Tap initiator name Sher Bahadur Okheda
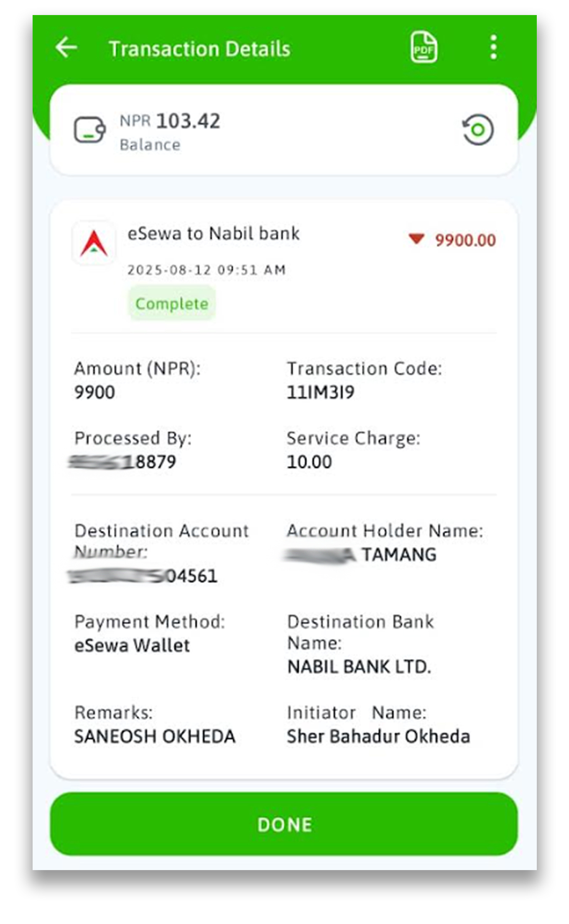The image size is (569, 924). tap(378, 736)
